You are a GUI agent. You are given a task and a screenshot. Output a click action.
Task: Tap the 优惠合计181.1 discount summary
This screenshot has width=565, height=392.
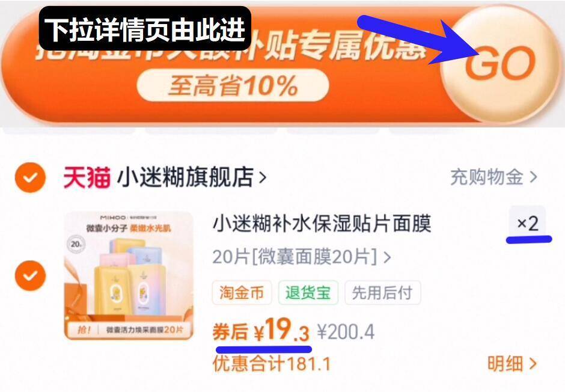(271, 364)
